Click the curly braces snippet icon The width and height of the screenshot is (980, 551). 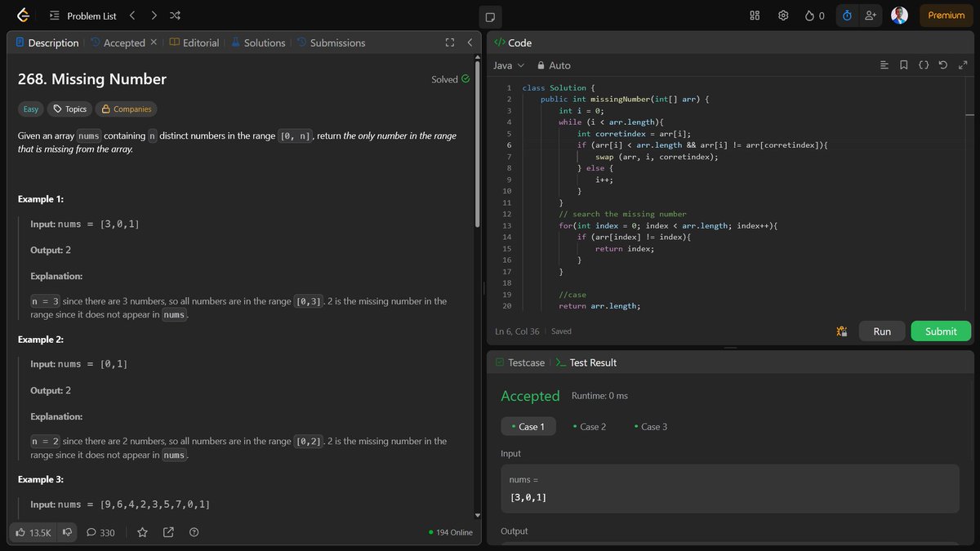(x=924, y=65)
